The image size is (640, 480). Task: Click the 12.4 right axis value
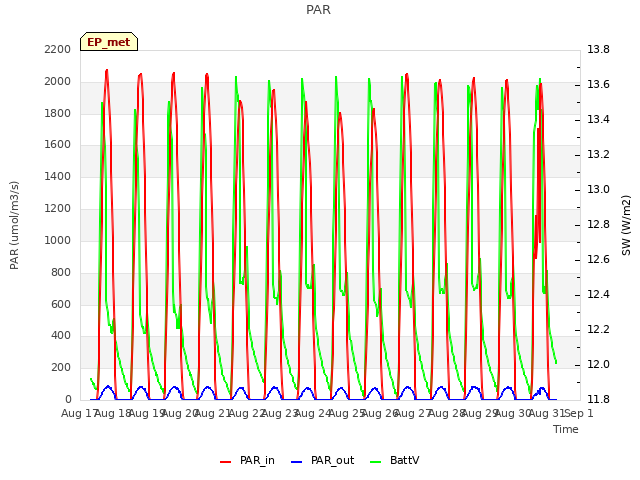pos(598,294)
